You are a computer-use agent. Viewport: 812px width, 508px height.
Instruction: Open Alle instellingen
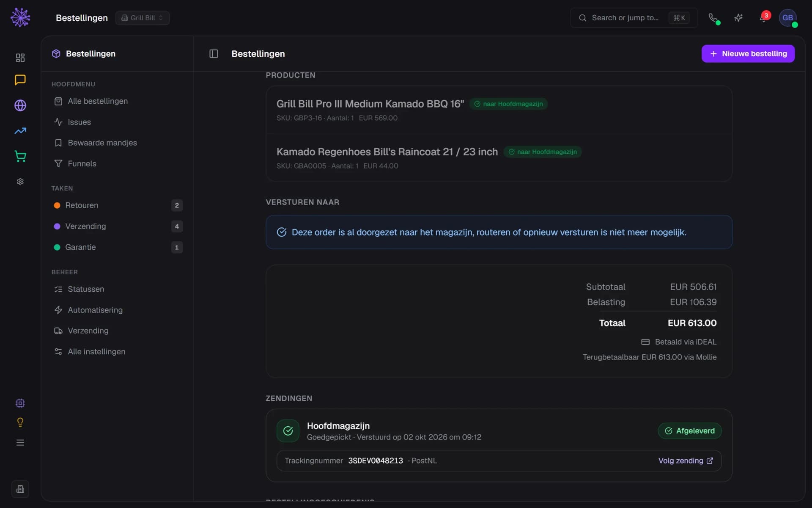pos(117,351)
